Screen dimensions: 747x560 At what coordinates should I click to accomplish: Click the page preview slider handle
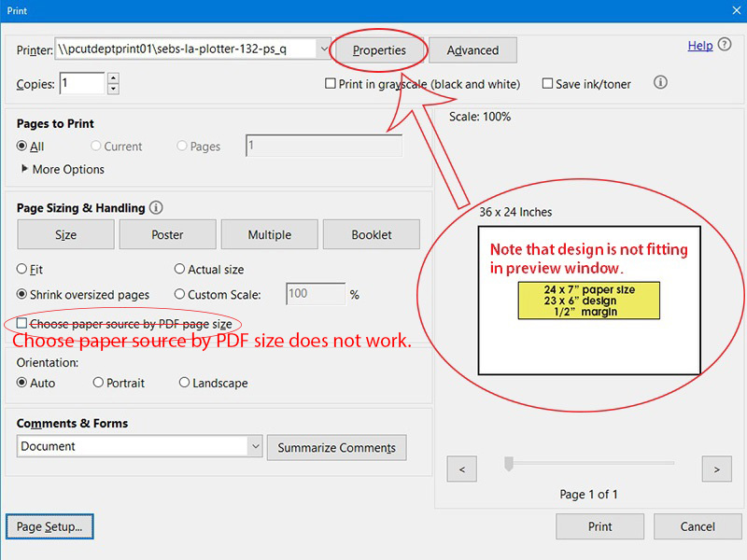[509, 463]
